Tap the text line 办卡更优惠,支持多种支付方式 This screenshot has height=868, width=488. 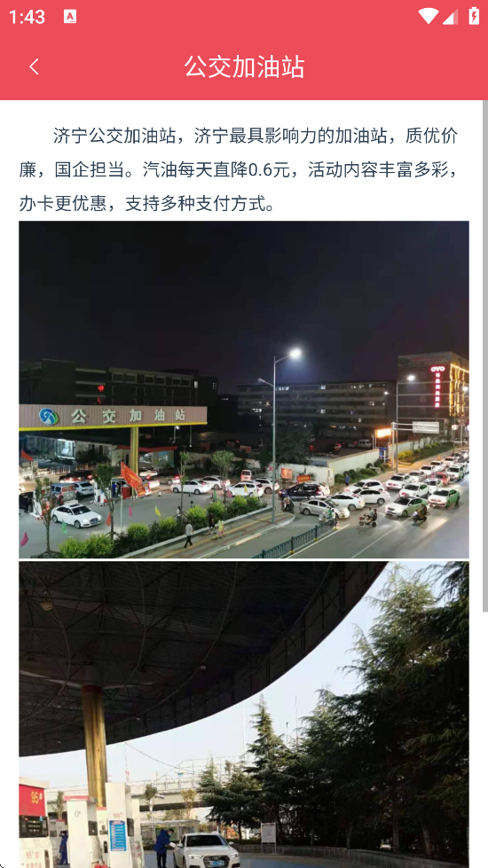(x=147, y=204)
